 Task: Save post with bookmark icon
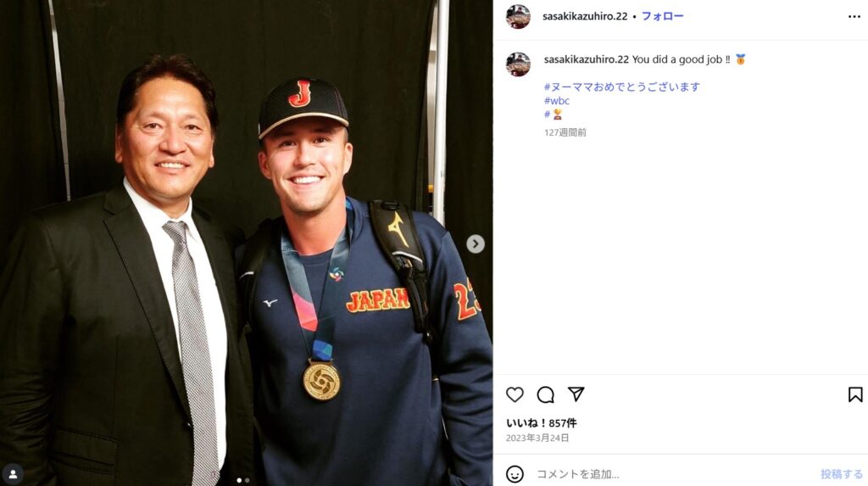tap(855, 394)
